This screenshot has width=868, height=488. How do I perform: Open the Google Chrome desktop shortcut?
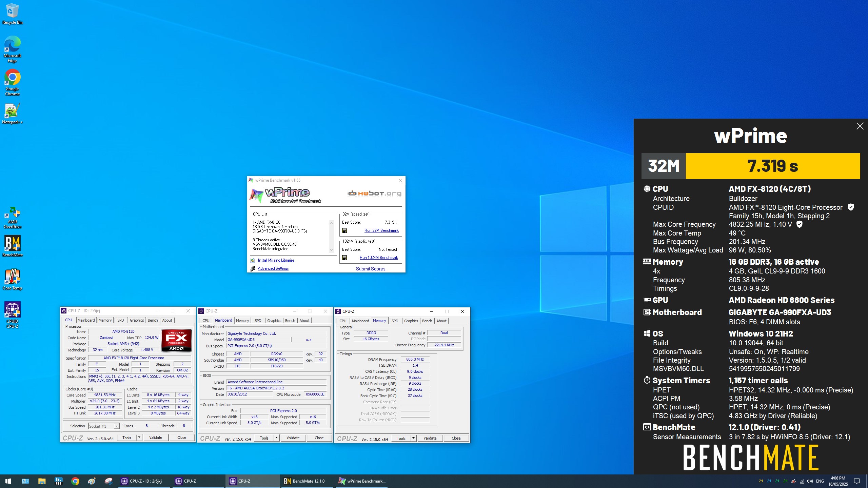pos(12,83)
